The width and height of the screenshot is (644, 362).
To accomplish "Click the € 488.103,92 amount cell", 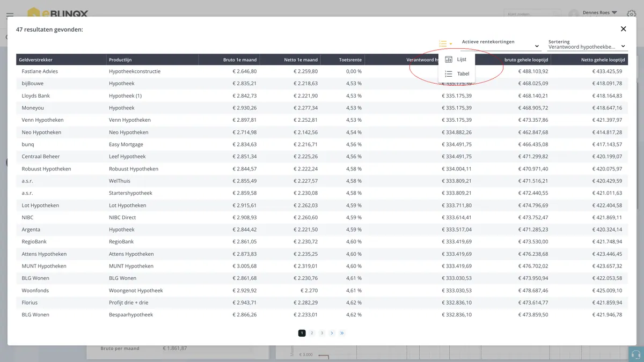I will tap(533, 71).
